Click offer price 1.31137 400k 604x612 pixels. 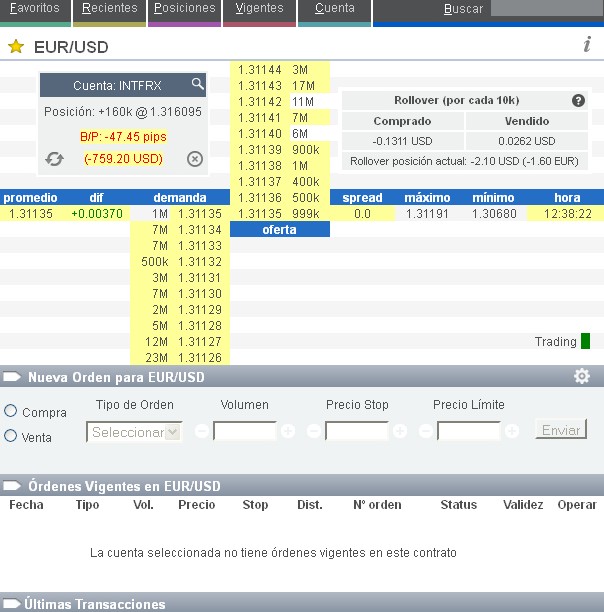(x=280, y=181)
